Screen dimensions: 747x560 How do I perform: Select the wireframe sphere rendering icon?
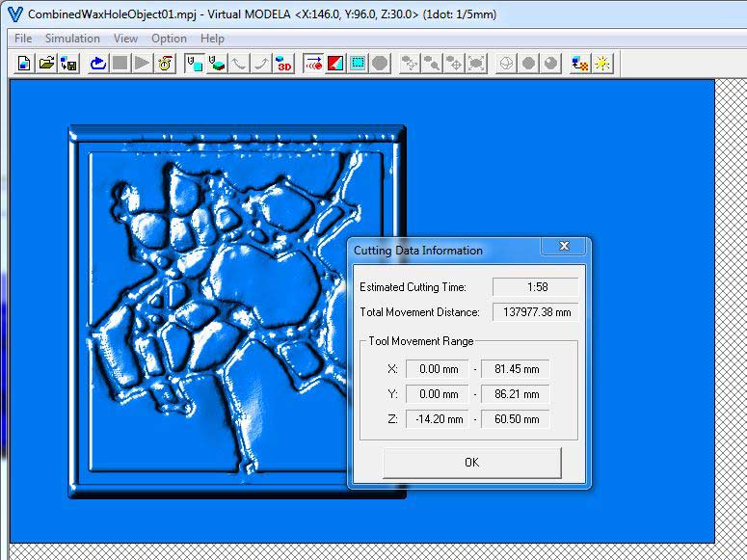tap(506, 64)
